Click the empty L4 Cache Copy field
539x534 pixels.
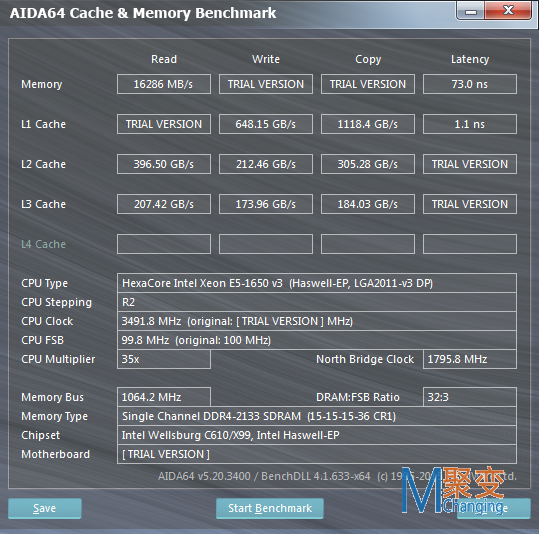pos(368,244)
